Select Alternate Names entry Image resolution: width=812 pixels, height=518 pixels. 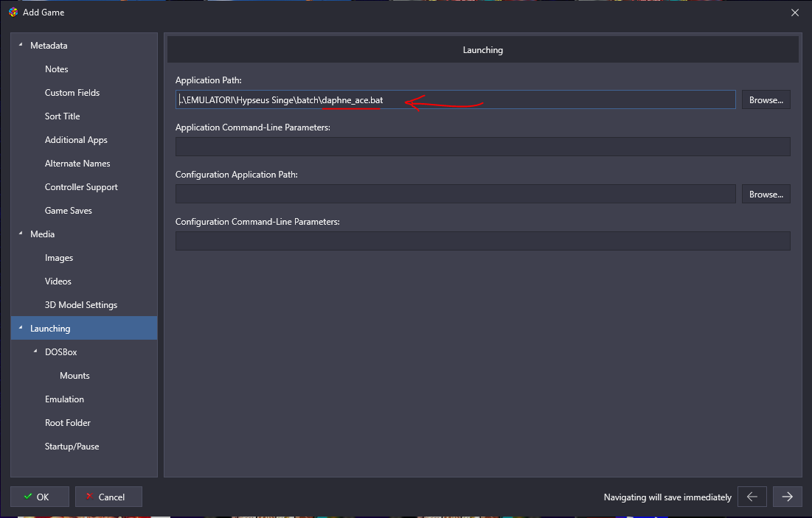click(x=77, y=164)
